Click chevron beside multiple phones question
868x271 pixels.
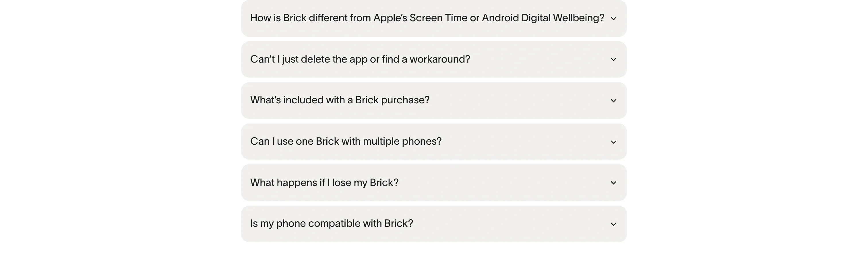[613, 142]
